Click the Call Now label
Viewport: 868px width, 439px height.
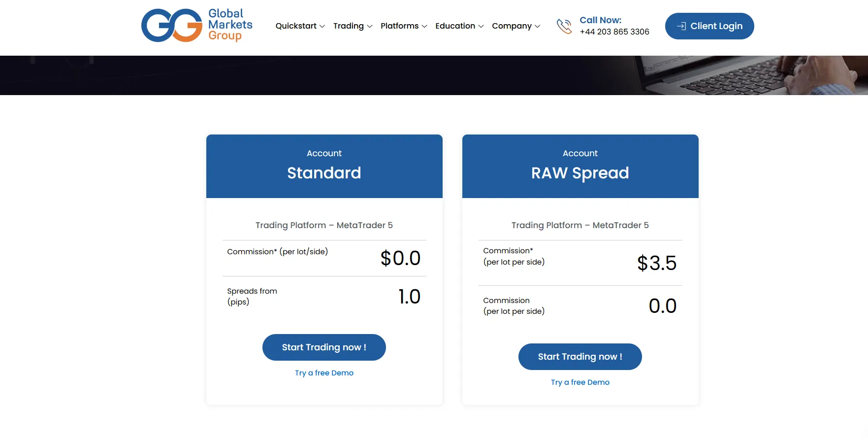pyautogui.click(x=601, y=20)
